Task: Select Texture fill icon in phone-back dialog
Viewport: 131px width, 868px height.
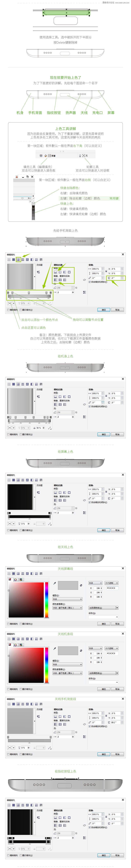Action: coord(36,260)
